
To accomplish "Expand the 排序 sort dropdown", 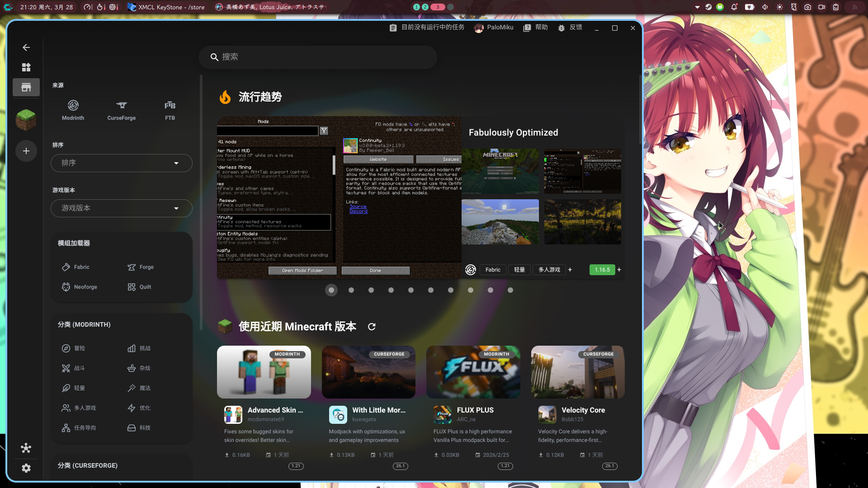I will 121,163.
